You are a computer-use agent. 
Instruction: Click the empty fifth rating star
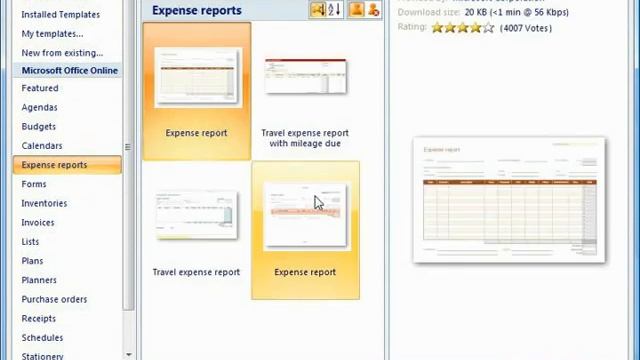489,28
